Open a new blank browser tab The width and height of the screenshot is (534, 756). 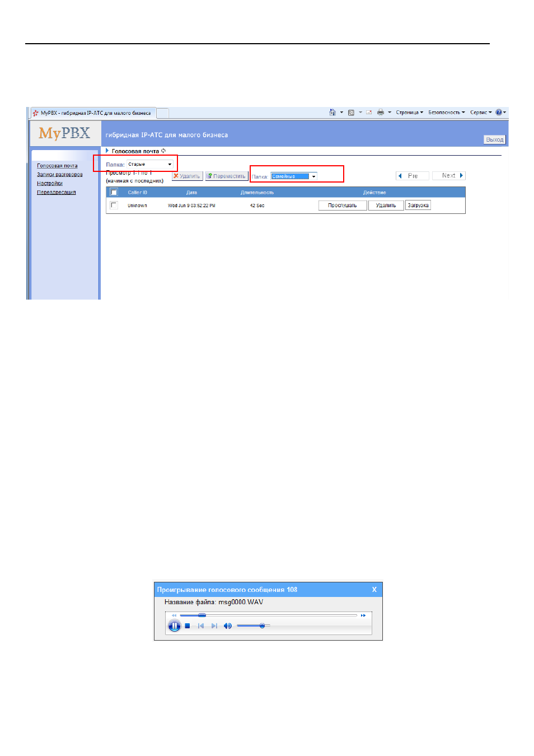[x=162, y=113]
